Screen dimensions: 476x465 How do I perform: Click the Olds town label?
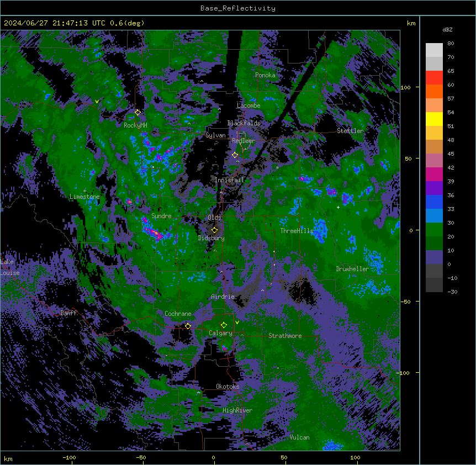click(x=214, y=218)
